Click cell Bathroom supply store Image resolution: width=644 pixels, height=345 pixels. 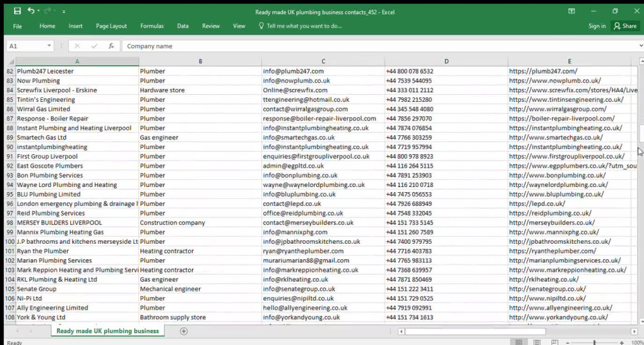pos(200,317)
